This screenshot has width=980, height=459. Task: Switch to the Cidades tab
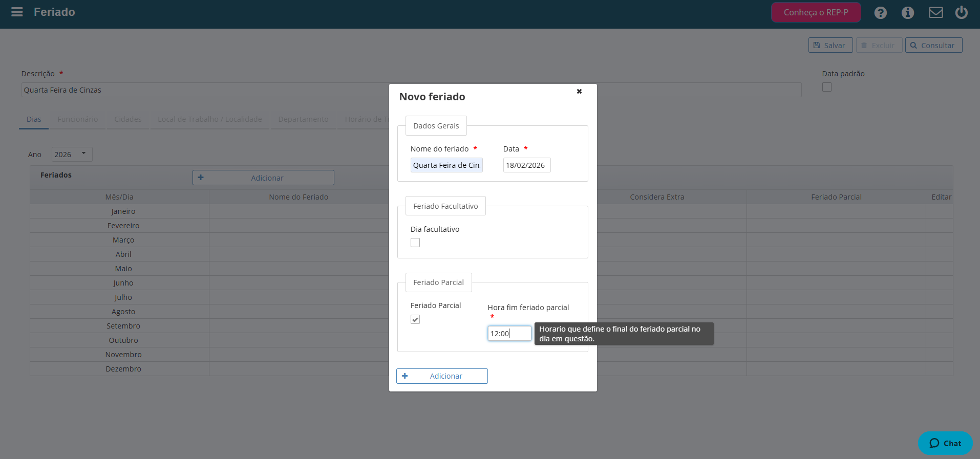click(127, 119)
